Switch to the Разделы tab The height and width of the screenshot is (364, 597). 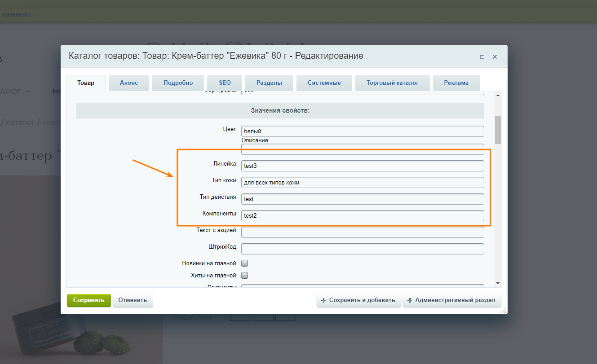pos(269,83)
